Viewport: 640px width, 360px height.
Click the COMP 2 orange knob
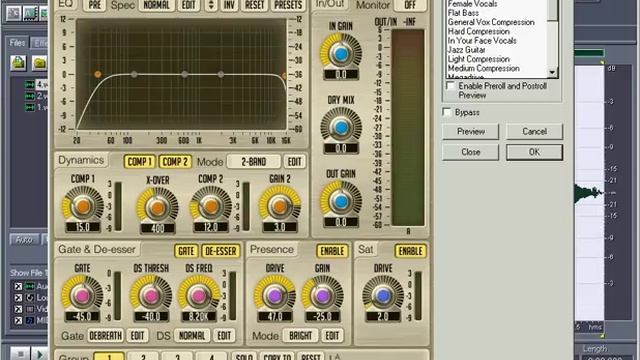click(x=211, y=206)
